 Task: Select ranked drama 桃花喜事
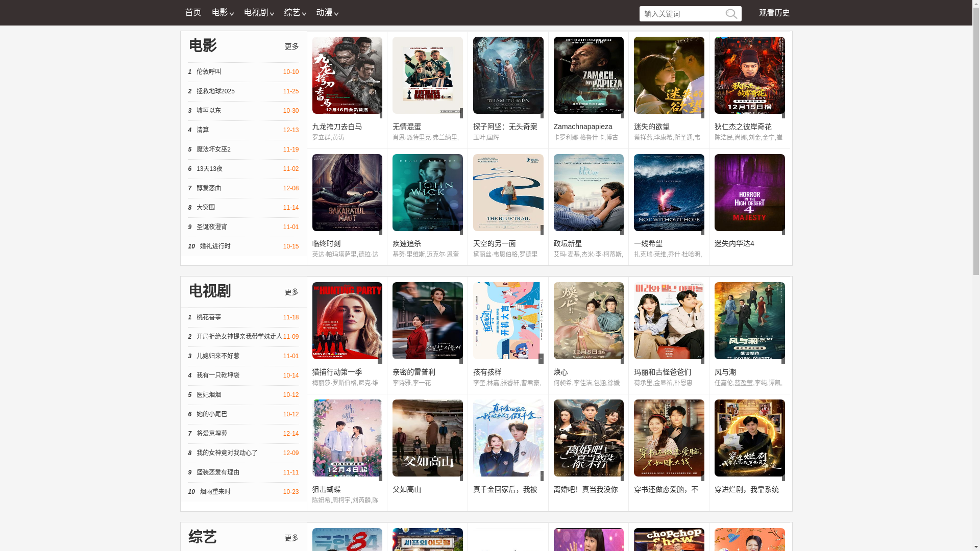click(x=209, y=317)
